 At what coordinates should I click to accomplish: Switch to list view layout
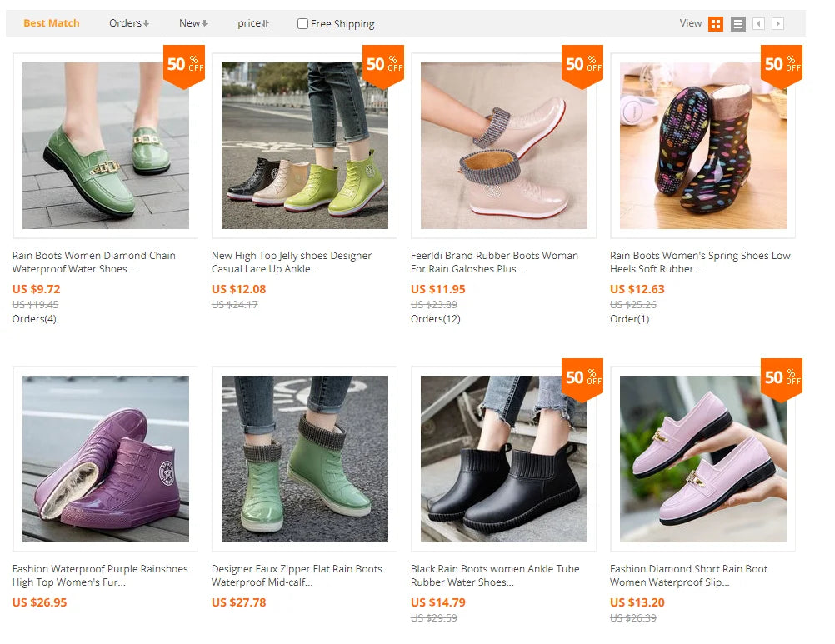737,23
